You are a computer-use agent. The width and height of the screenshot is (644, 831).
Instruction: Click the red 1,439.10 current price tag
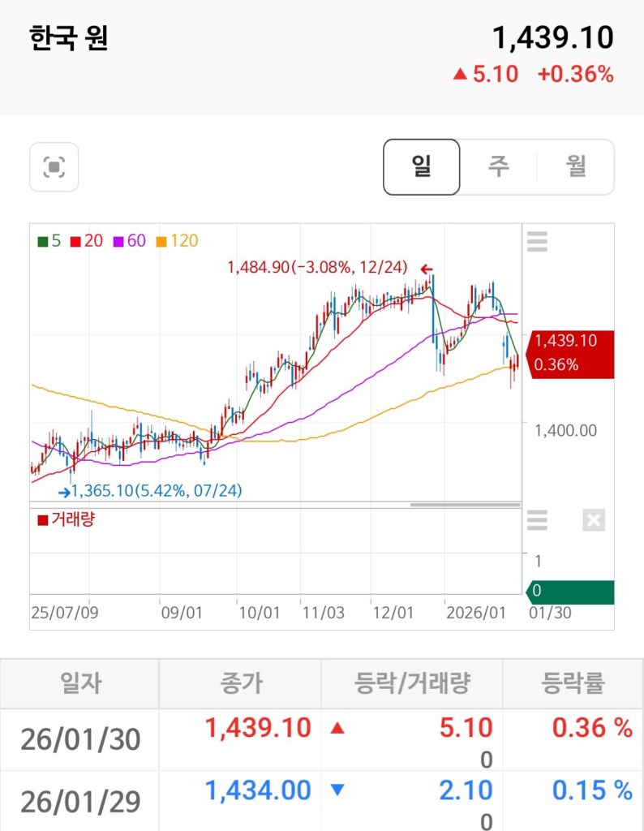[x=570, y=353]
